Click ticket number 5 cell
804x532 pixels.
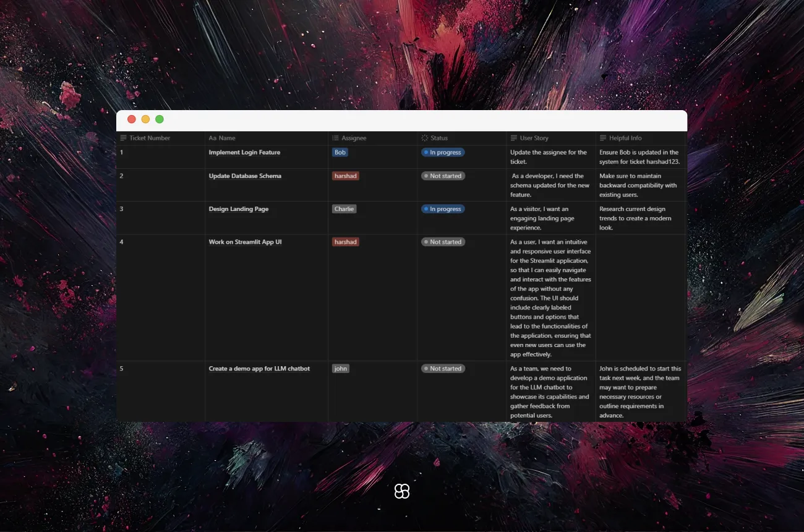161,392
